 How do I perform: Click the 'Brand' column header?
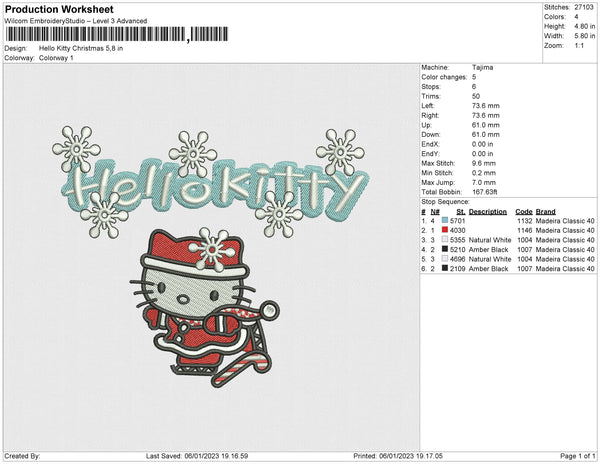[x=546, y=212]
